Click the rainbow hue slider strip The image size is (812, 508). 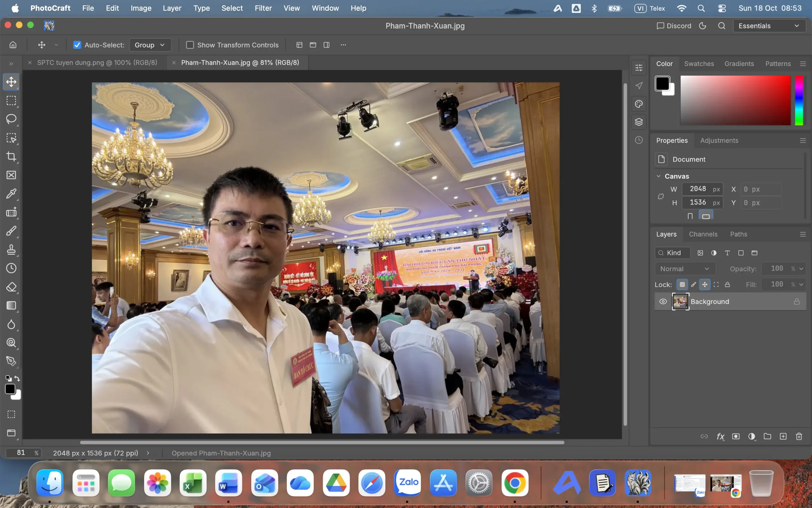pos(799,100)
